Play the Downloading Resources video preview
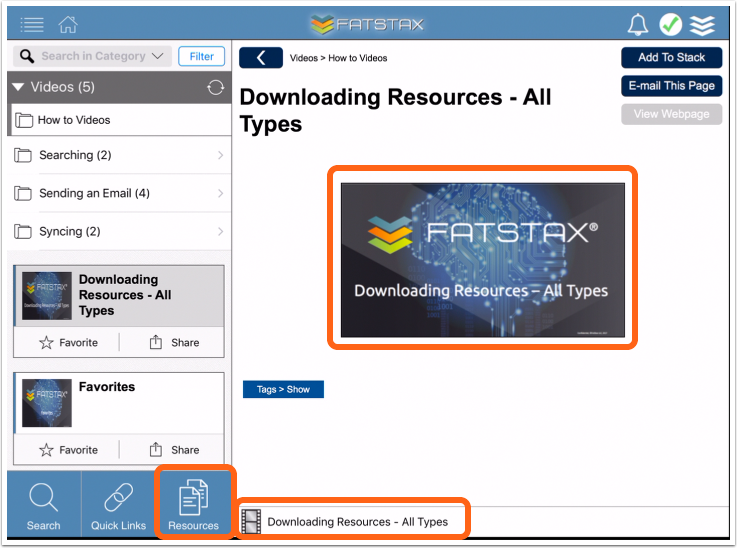Viewport: 737px width, 548px height. pos(483,260)
